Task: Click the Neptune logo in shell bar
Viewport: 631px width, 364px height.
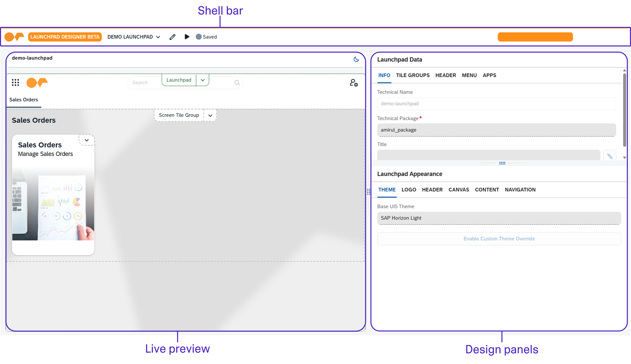Action: [14, 37]
